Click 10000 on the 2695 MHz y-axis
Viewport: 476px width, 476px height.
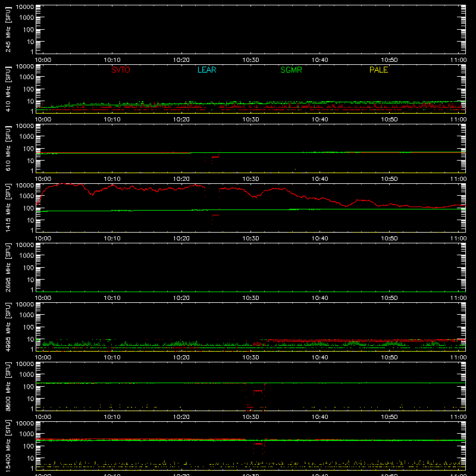click(x=25, y=245)
